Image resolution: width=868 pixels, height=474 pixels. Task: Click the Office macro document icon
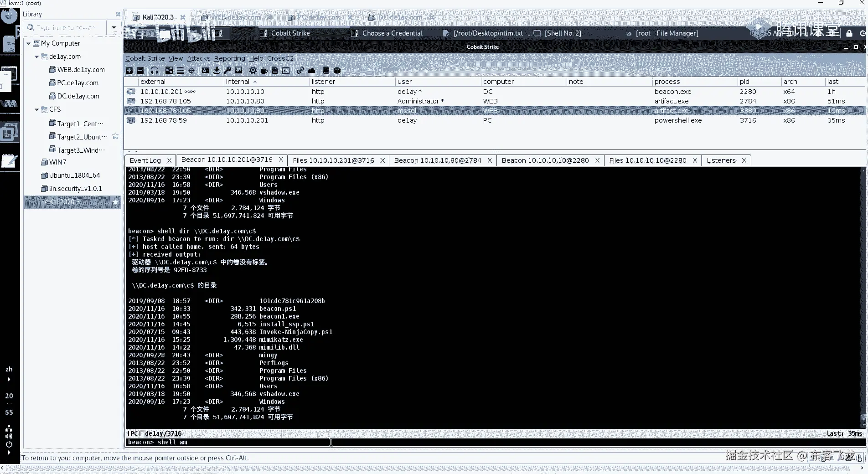point(275,70)
